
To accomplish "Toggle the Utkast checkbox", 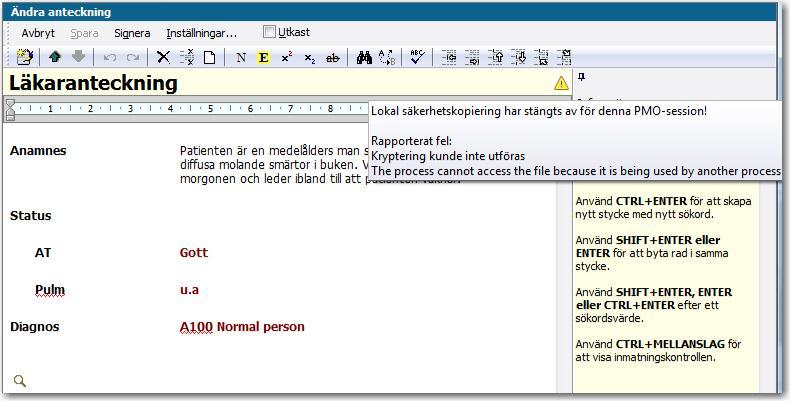I will pos(269,32).
